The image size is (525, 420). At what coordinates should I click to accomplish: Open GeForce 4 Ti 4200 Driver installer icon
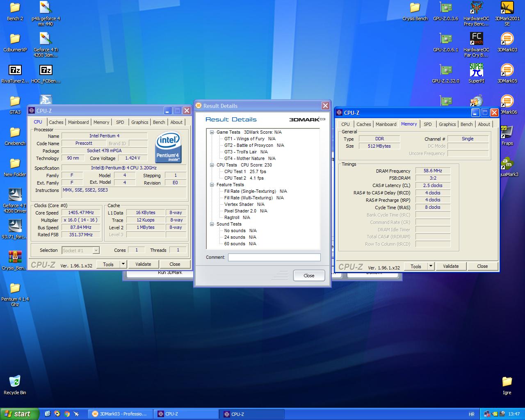point(15,196)
